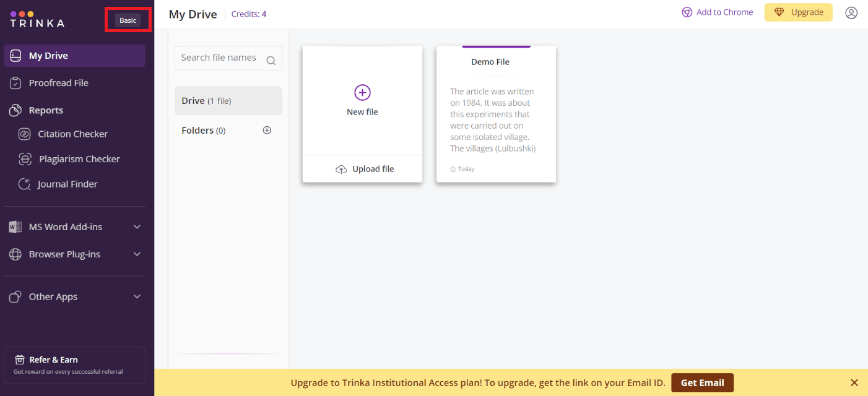
Task: Click Credits: 4 in header
Action: (x=249, y=14)
